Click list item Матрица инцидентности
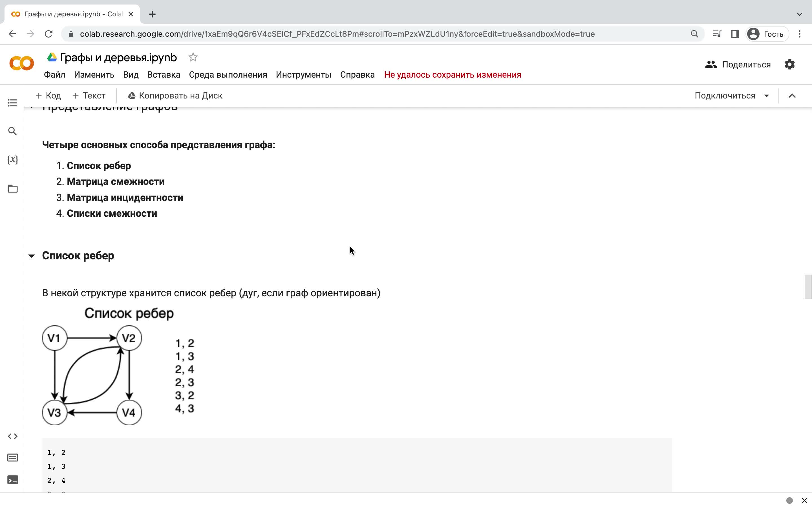The height and width of the screenshot is (508, 812). (x=125, y=198)
